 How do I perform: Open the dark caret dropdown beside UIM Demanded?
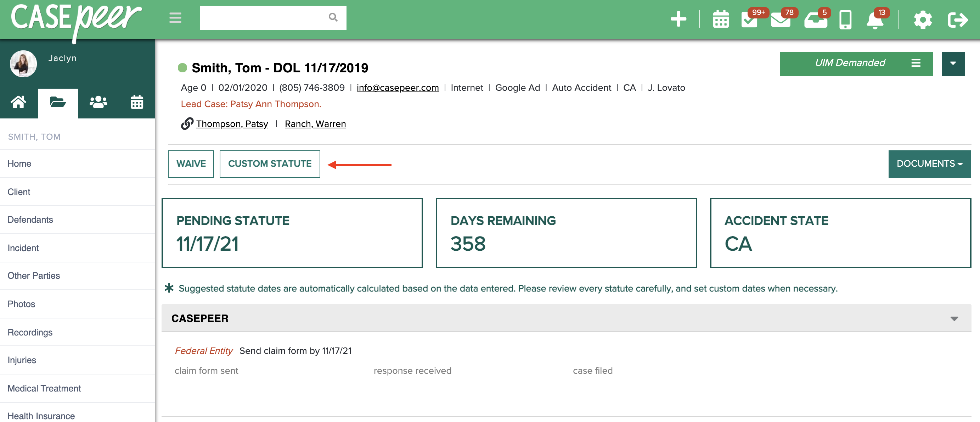953,63
